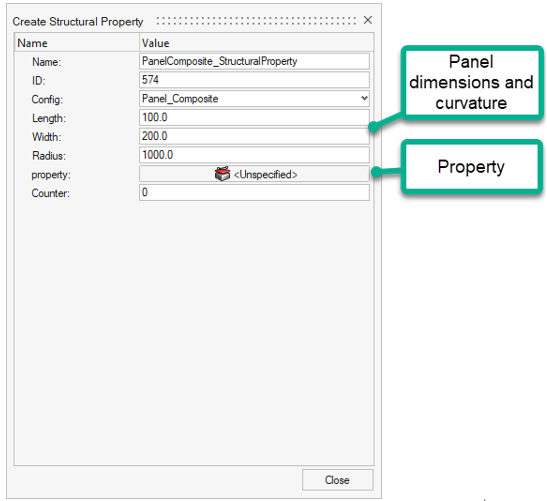Image resolution: width=547 pixels, height=501 pixels.
Task: Close the Create Structural Property dialog
Action: [368, 20]
